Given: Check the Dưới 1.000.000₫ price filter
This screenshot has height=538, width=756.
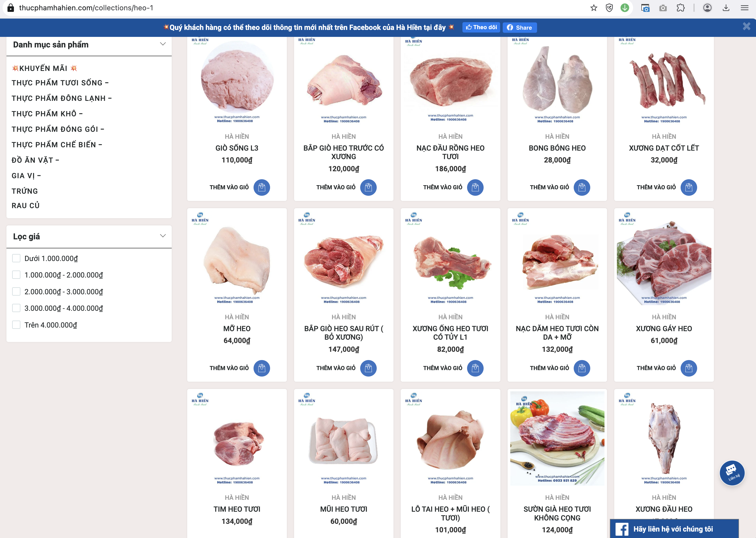Looking at the screenshot, I should [x=16, y=258].
